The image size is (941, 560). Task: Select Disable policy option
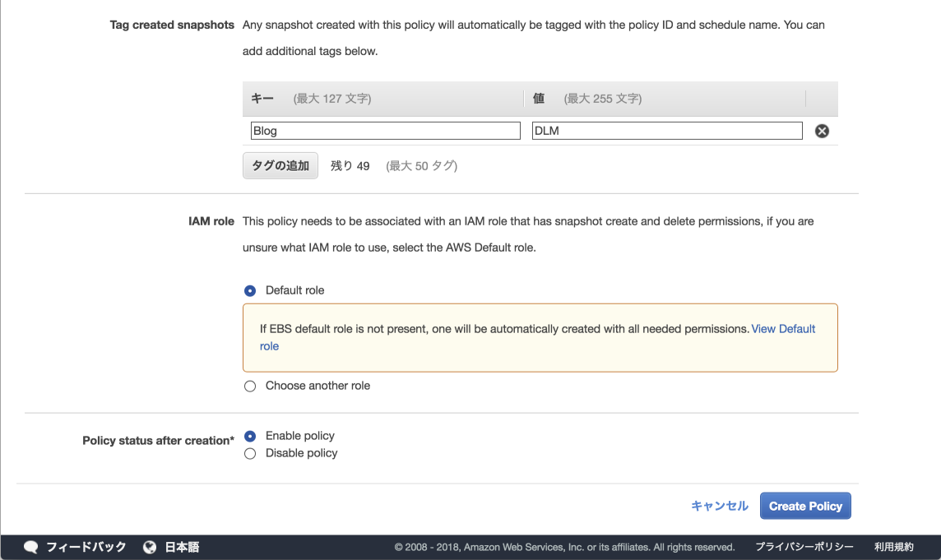point(249,453)
